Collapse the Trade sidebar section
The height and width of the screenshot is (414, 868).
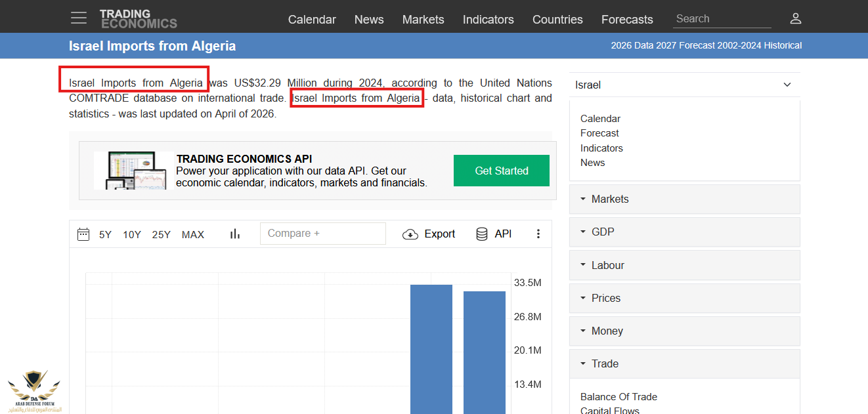(684, 363)
